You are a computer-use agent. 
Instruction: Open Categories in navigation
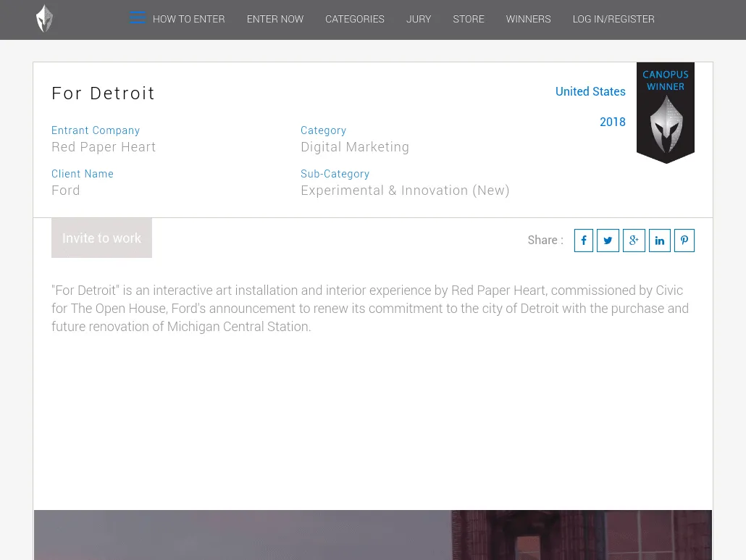tap(355, 19)
